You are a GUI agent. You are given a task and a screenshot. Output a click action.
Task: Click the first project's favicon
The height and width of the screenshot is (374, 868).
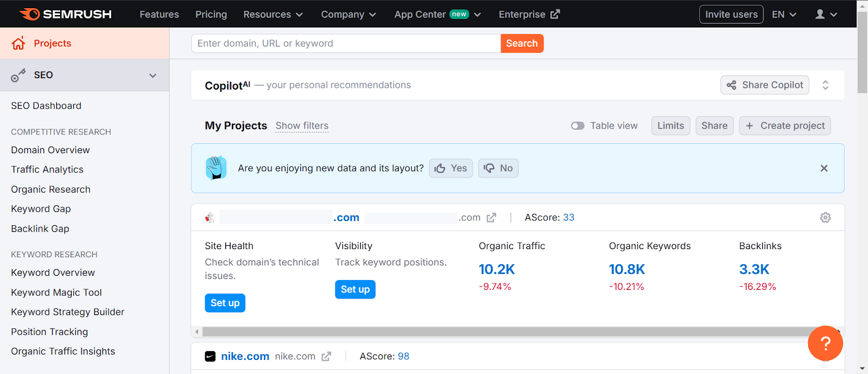pos(210,218)
